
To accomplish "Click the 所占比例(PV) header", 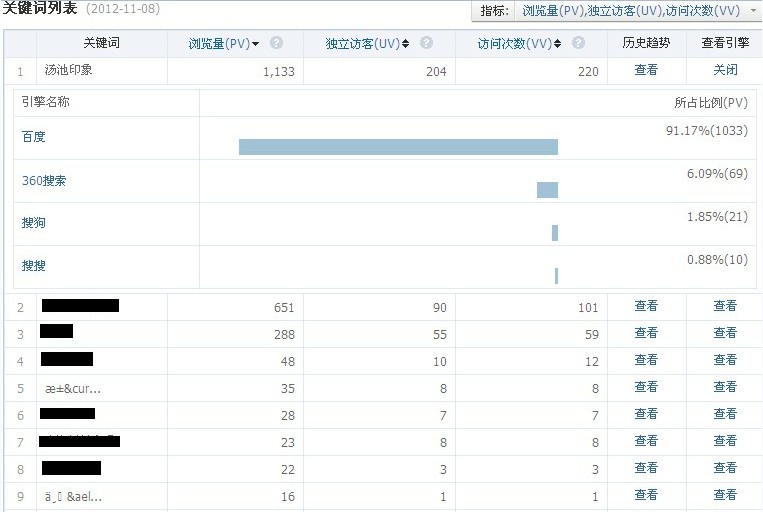I will pyautogui.click(x=711, y=103).
